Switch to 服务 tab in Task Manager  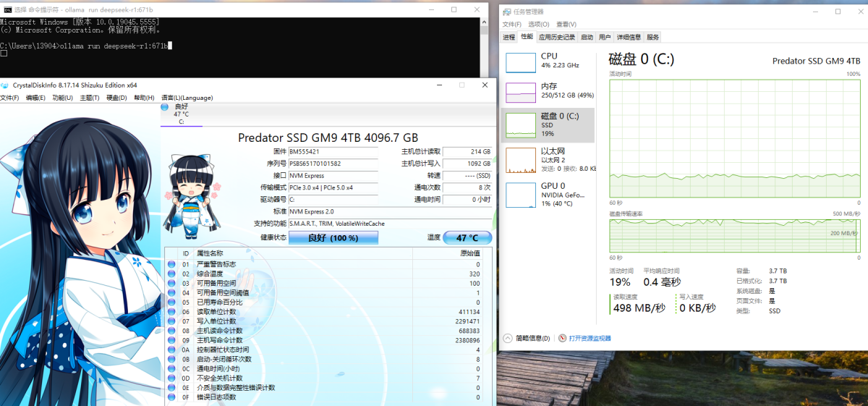[x=652, y=37]
